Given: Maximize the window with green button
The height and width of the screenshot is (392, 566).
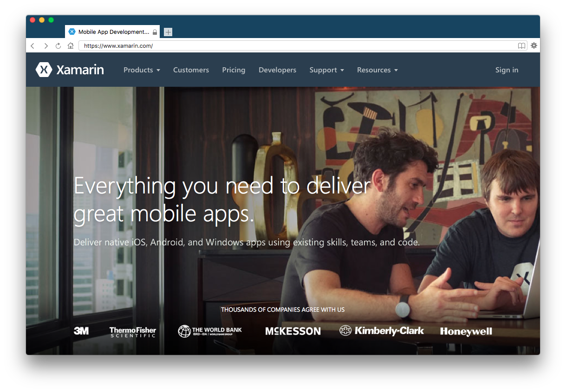Looking at the screenshot, I should 51,20.
